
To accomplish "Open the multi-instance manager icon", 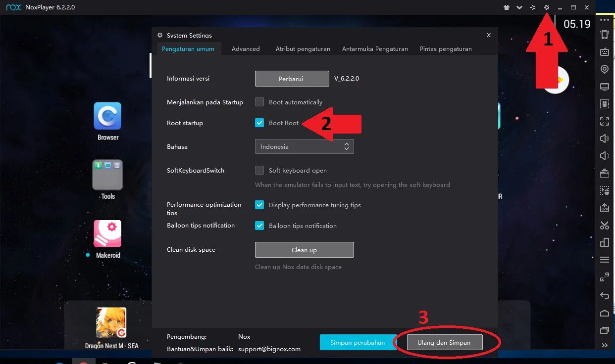I will click(605, 242).
